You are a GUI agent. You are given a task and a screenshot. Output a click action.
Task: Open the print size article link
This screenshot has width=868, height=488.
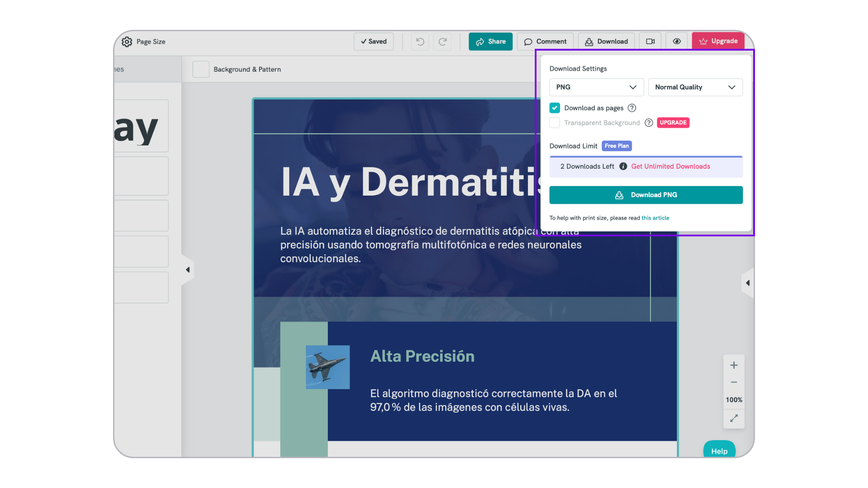point(655,218)
